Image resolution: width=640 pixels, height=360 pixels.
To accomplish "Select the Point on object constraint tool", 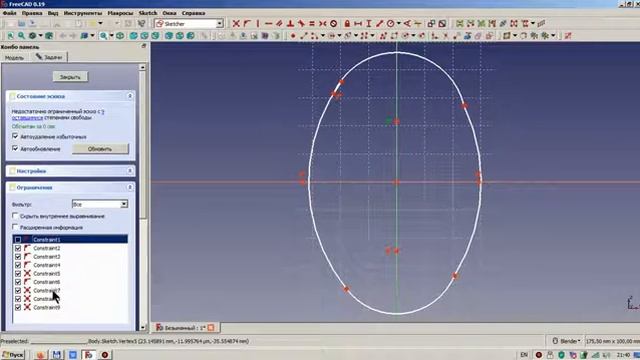I will point(247,24).
